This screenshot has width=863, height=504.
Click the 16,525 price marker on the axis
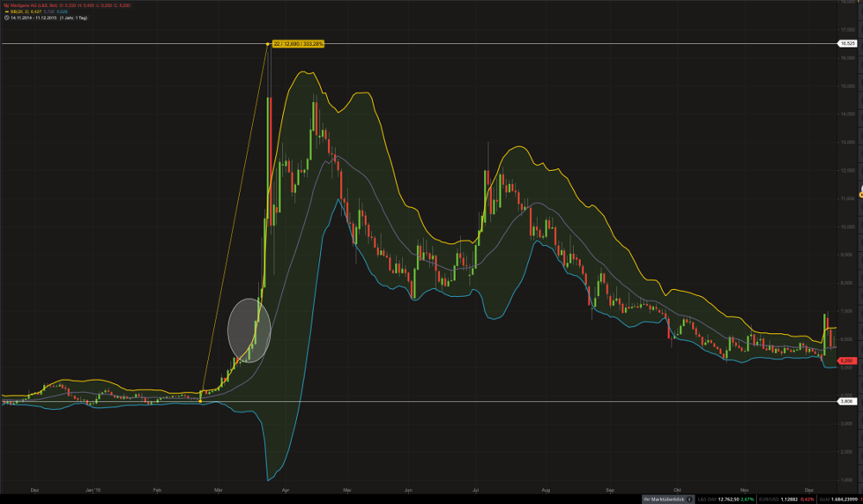click(847, 43)
